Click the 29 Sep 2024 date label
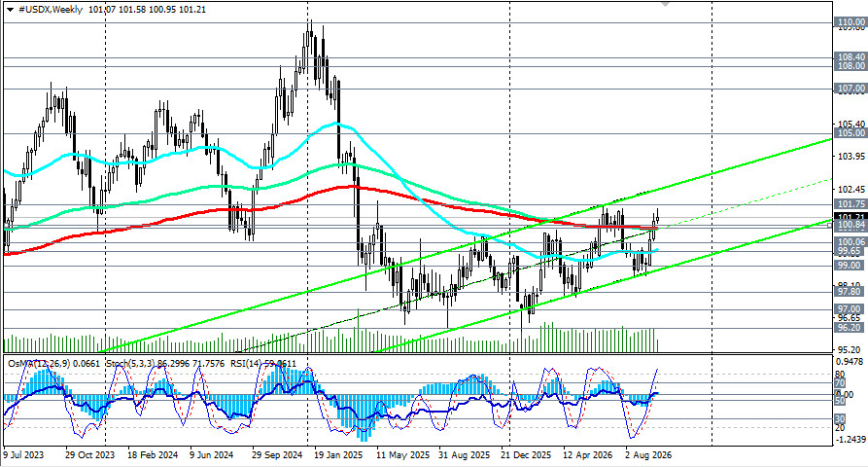This screenshot has width=868, height=467. (277, 454)
